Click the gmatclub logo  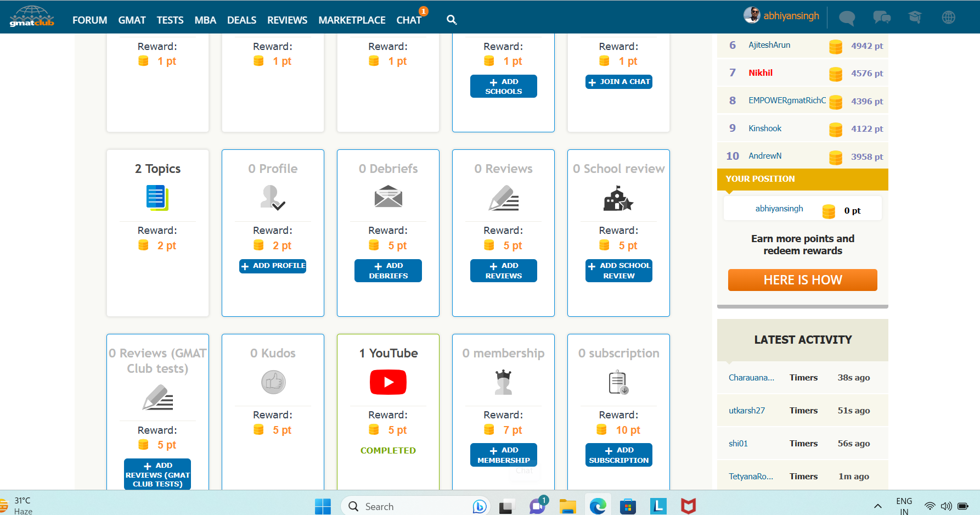click(x=31, y=16)
